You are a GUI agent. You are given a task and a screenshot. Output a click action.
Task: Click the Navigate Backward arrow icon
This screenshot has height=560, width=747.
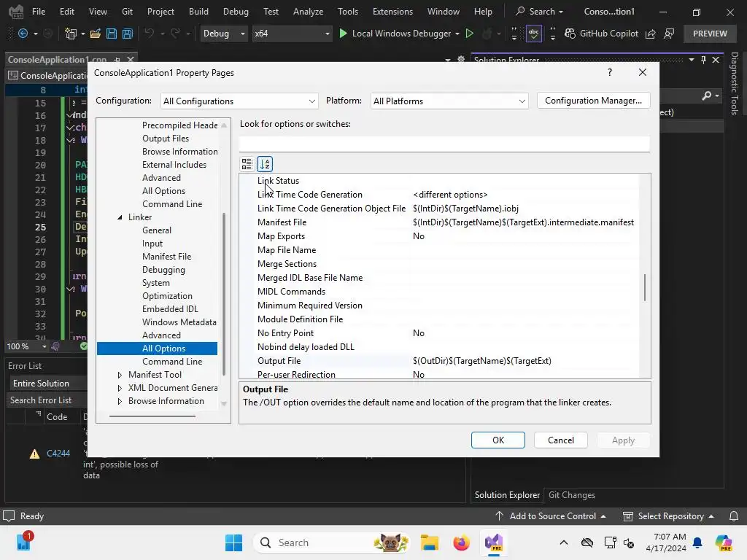pyautogui.click(x=23, y=34)
